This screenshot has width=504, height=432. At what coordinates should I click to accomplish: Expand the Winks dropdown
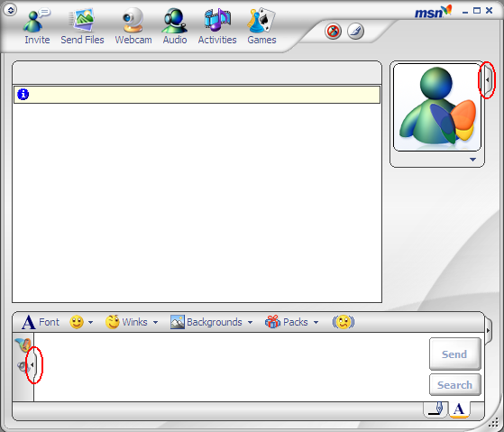click(x=156, y=322)
